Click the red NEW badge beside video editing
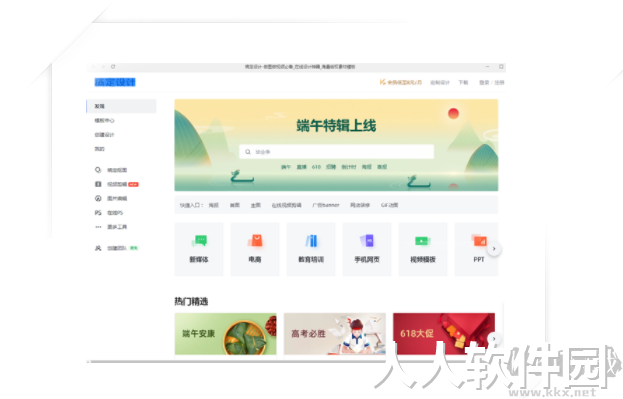This screenshot has height=399, width=623. (134, 184)
